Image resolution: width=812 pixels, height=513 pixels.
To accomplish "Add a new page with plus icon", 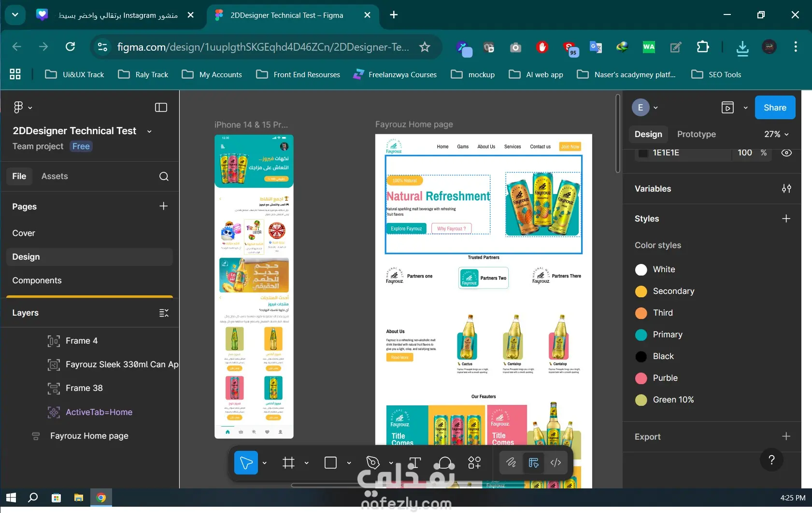I will click(164, 206).
